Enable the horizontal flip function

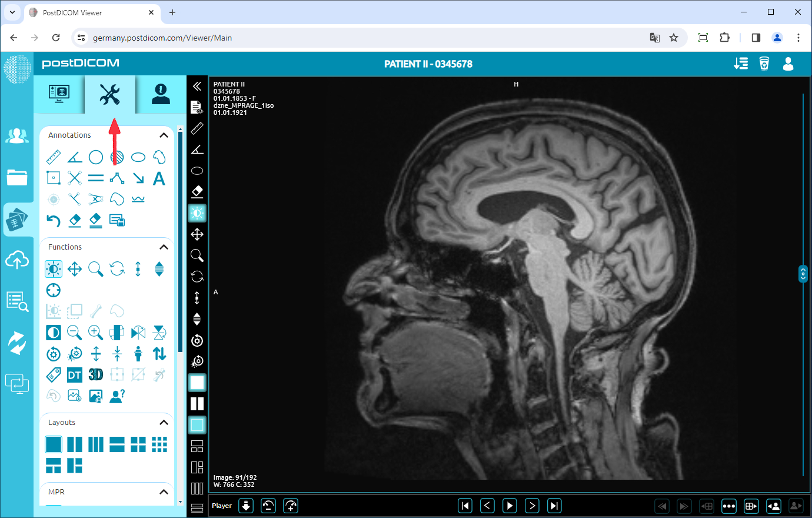point(138,332)
